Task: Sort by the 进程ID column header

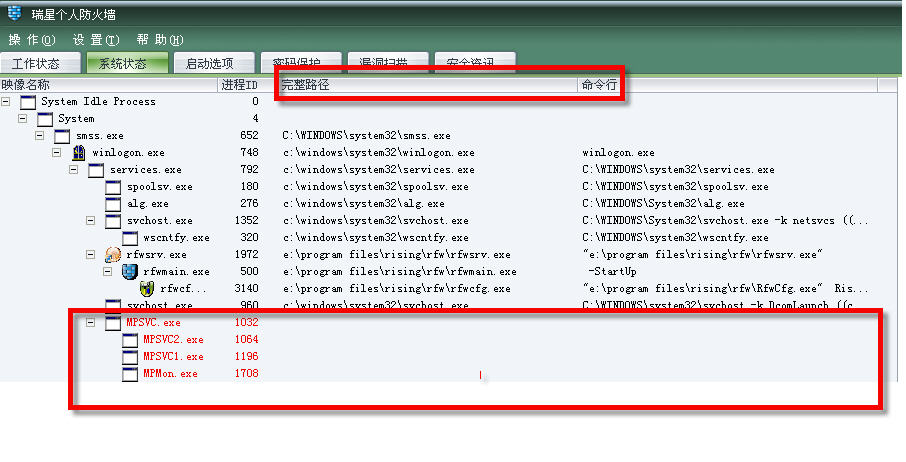Action: coord(247,85)
